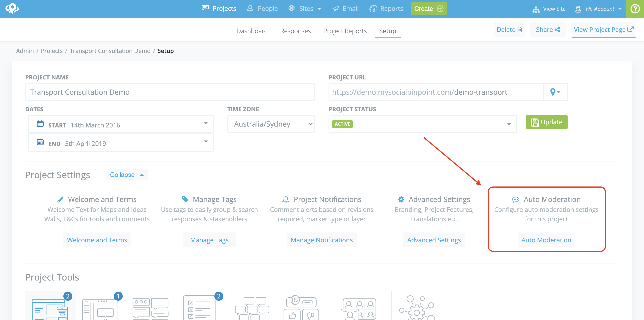Click the calendar icon for END date

click(40, 142)
